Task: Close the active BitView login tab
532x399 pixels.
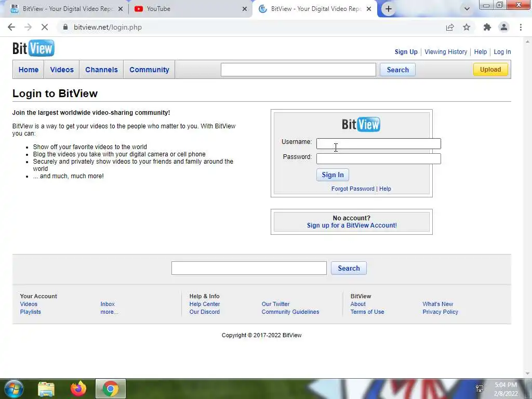Action: 369,9
